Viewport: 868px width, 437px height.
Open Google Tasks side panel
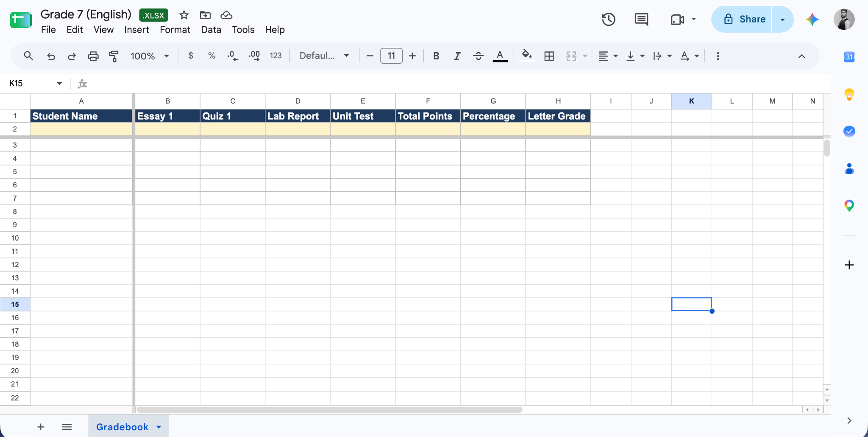point(849,131)
